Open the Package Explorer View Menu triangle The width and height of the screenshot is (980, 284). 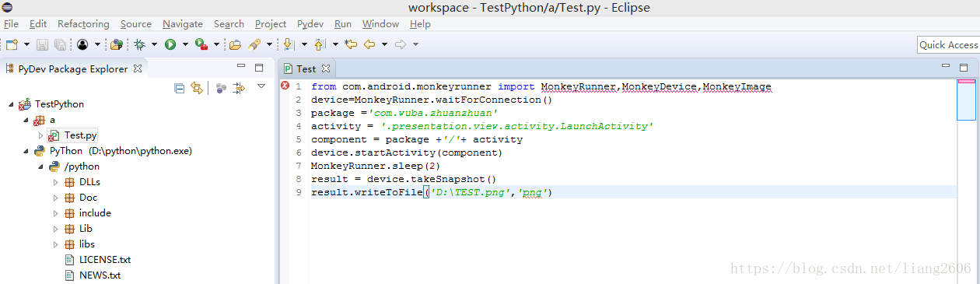pos(261,86)
